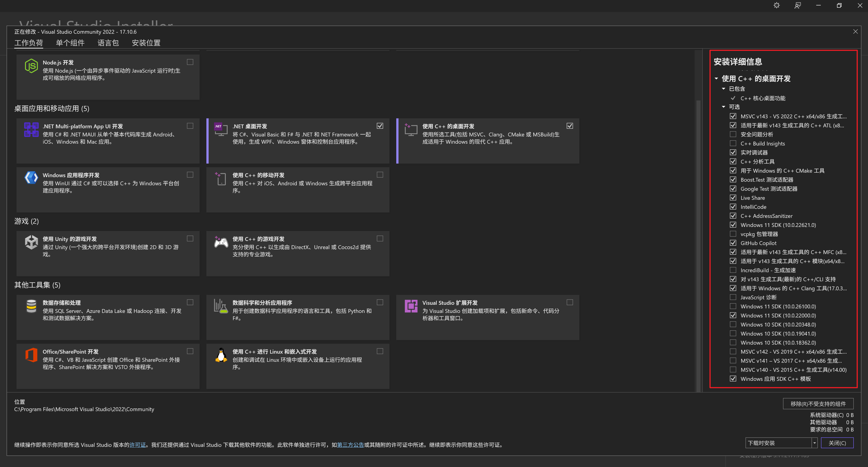
Task: Click the .NET MAUI workload icon
Action: (31, 129)
